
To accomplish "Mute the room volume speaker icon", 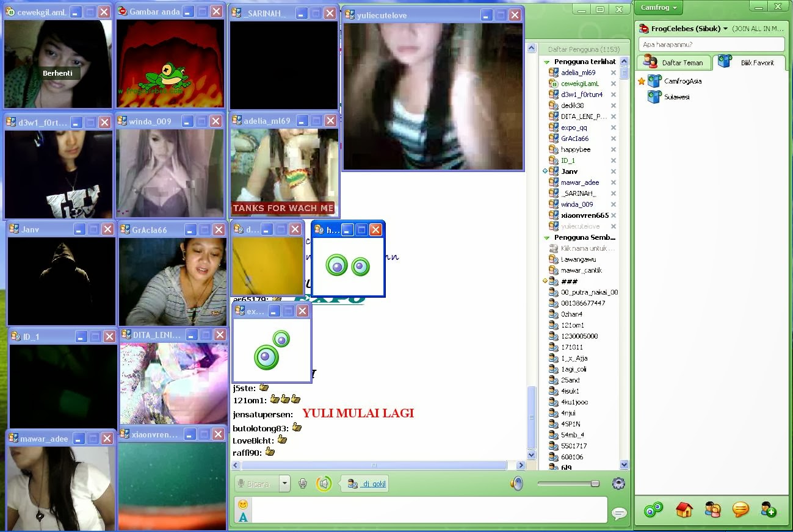I will pos(517,484).
